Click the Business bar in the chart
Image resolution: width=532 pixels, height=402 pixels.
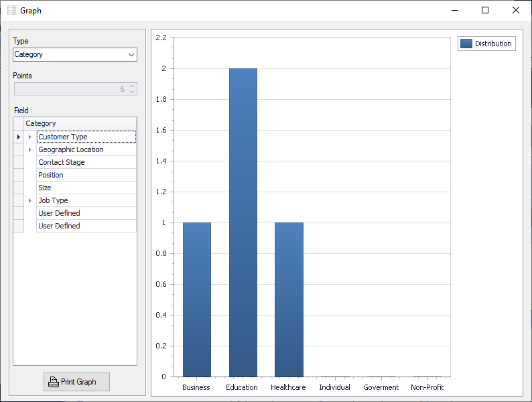coord(197,299)
